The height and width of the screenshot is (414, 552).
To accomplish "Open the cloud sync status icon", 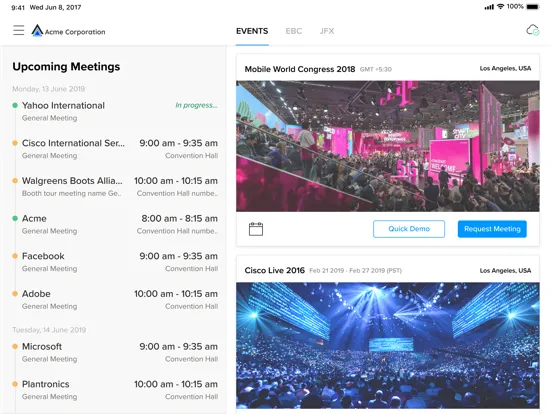I will tap(533, 30).
